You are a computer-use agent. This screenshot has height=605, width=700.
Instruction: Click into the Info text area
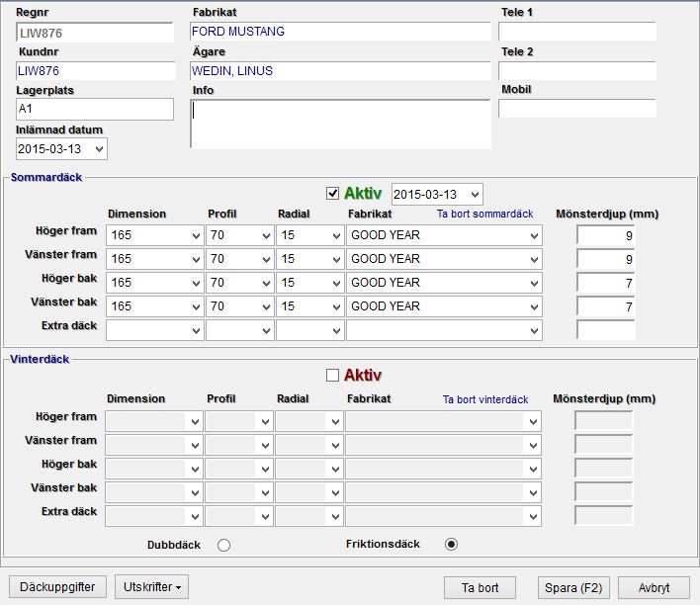[340, 125]
